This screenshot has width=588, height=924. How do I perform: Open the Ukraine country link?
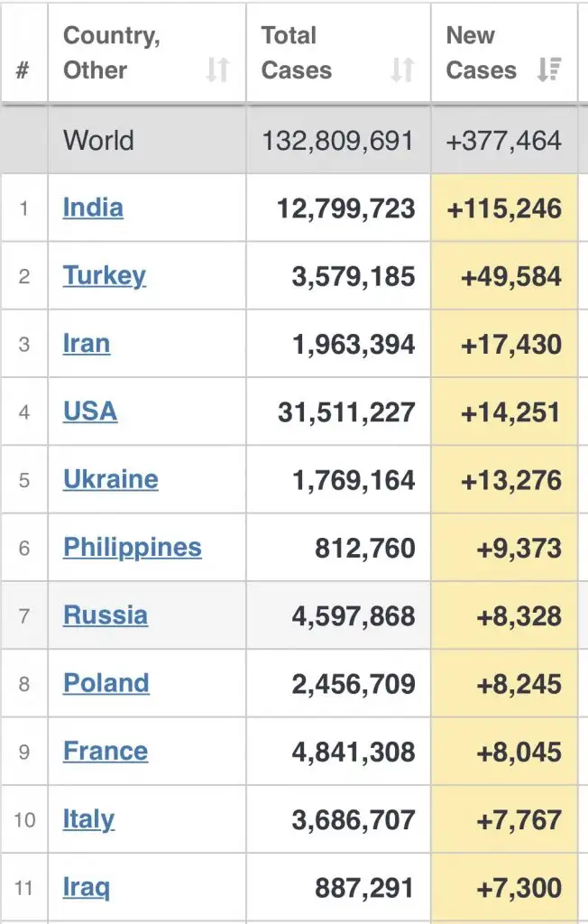111,479
